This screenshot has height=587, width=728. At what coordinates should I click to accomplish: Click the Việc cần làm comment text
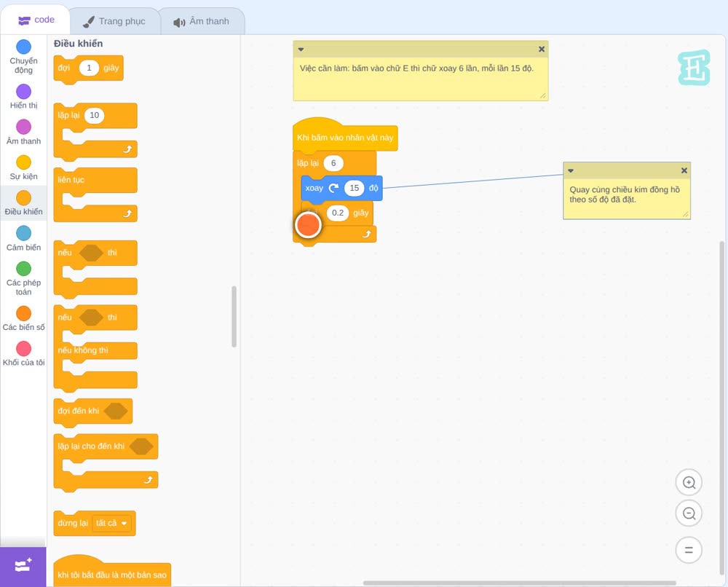(x=416, y=68)
